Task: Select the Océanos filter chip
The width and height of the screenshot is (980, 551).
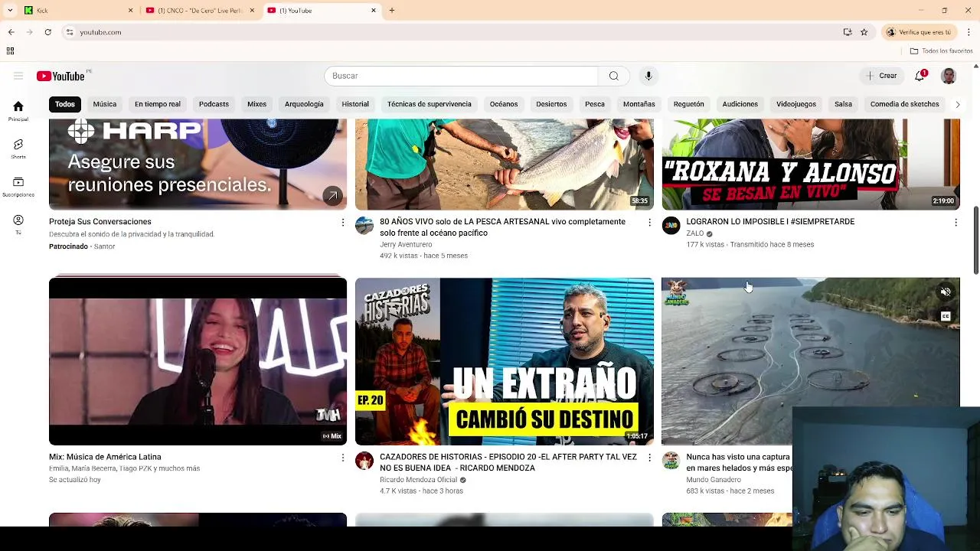Action: [x=504, y=104]
